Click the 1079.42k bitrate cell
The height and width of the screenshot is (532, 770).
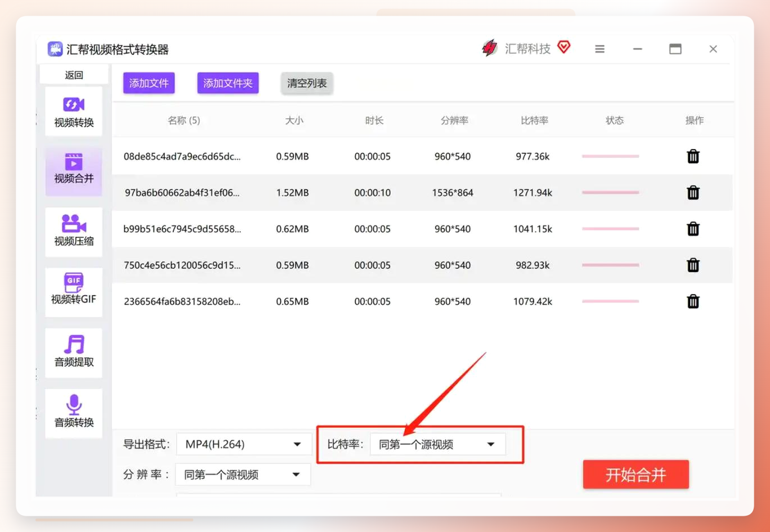point(532,301)
